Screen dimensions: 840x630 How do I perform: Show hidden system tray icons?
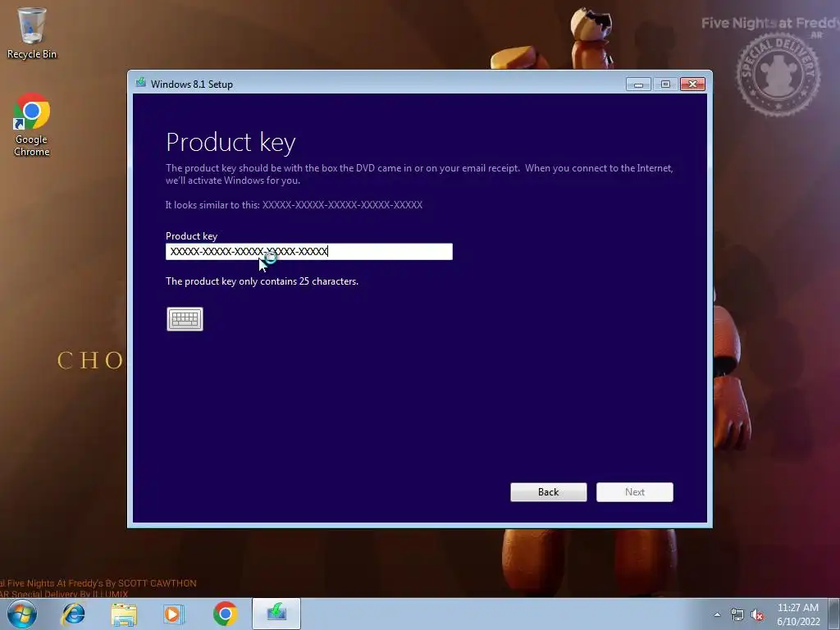(717, 614)
